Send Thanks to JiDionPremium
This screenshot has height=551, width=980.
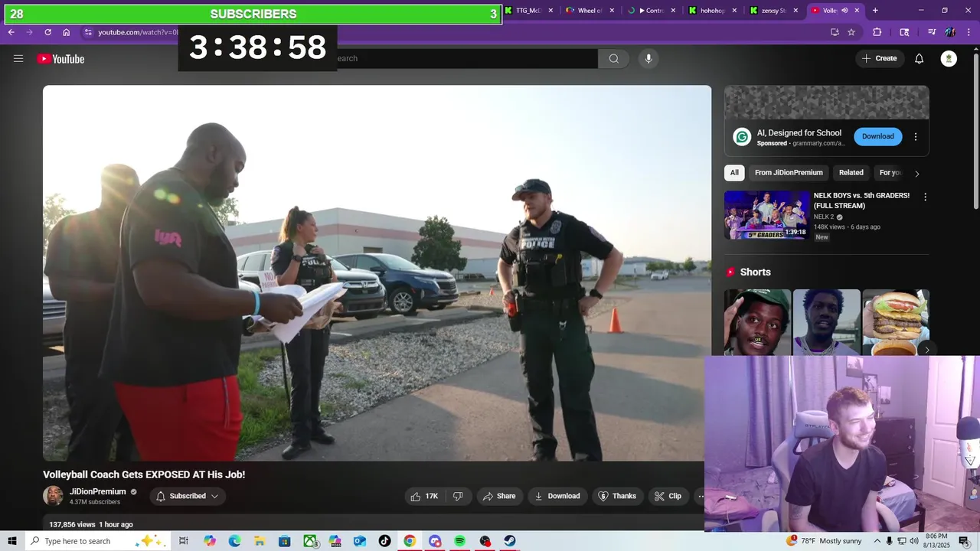coord(617,496)
